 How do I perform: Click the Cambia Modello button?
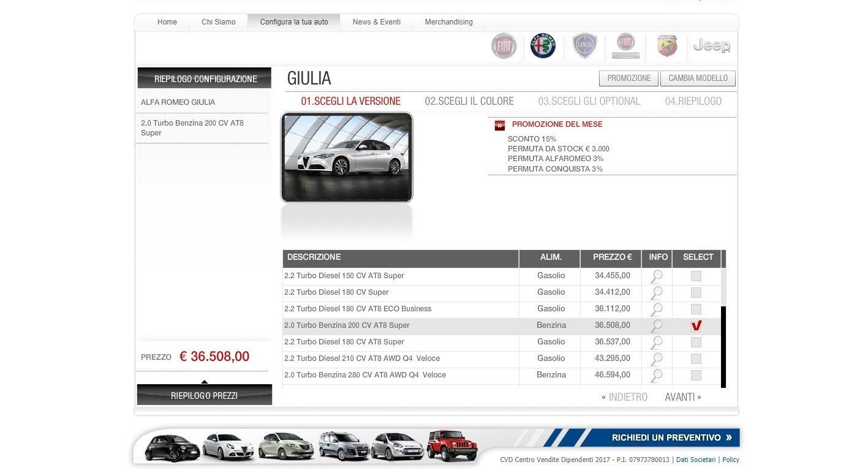(x=698, y=78)
